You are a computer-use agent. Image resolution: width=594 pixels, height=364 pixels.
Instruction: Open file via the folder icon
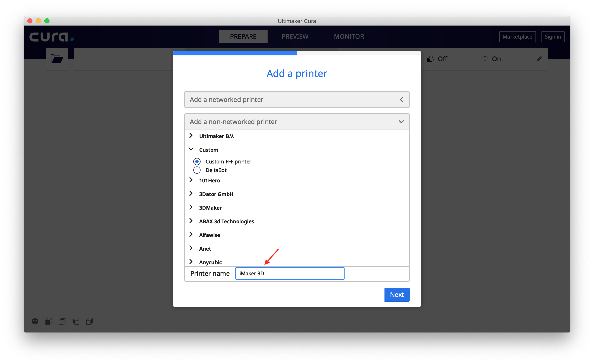pos(57,59)
